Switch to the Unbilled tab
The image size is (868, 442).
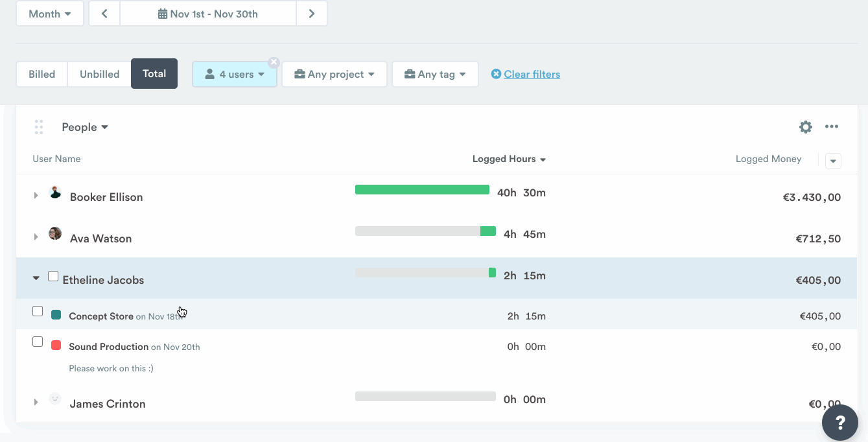click(x=99, y=74)
